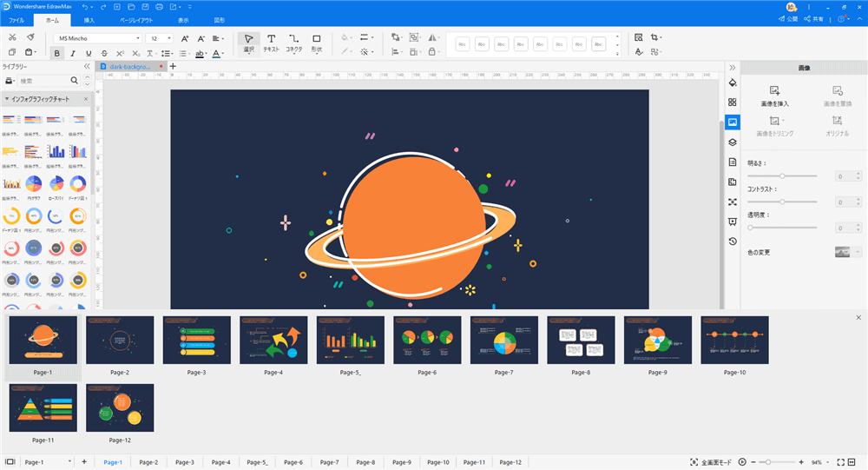Click the cut scissors icon
868x470 pixels.
click(x=11, y=37)
